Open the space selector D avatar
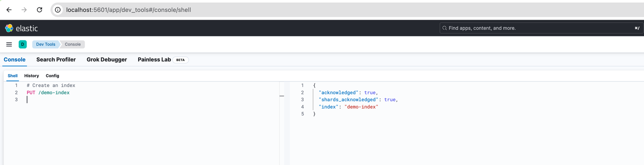The image size is (644, 165). tap(23, 45)
